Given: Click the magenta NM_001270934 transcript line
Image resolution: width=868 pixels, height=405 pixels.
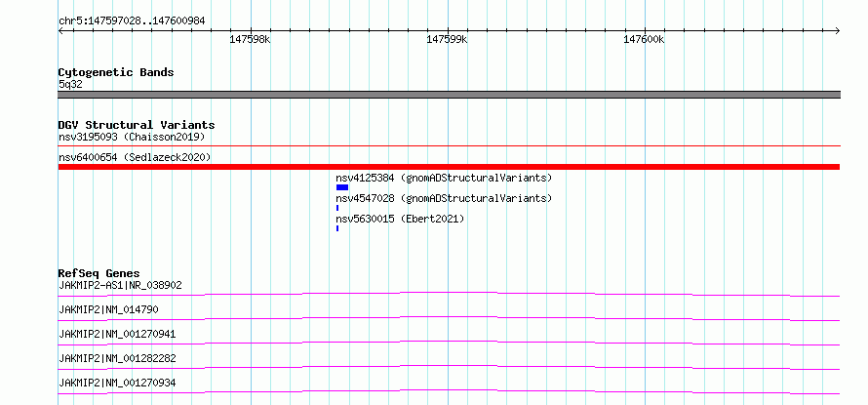Looking at the screenshot, I should click(x=449, y=391).
